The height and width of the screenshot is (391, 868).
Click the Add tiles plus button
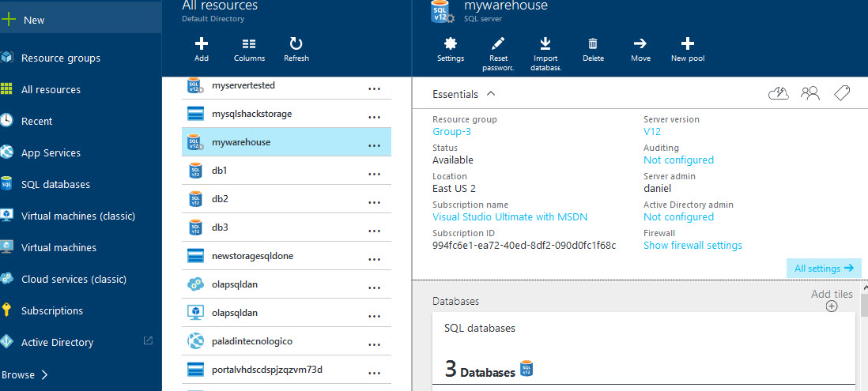[832, 306]
